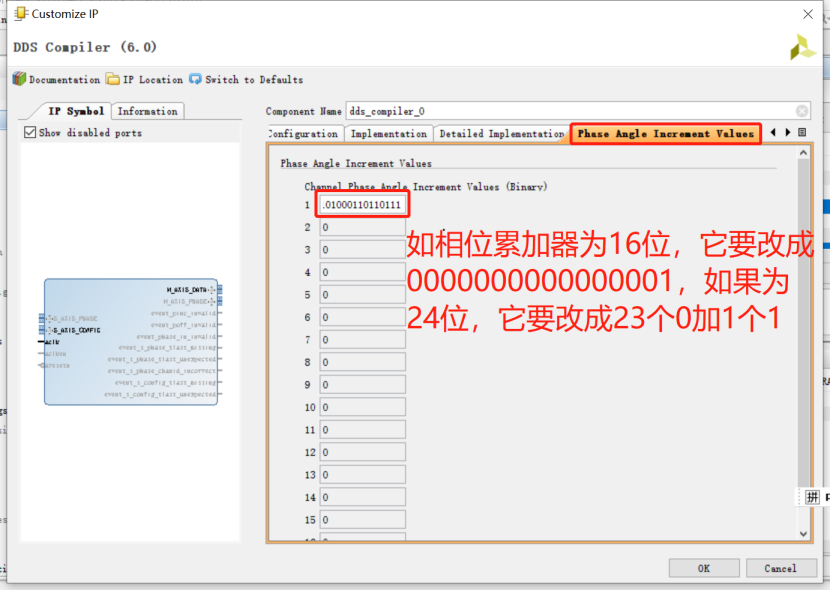Viewport: 830px width, 590px height.
Task: Click the Customize IP window title icon
Action: (20, 14)
